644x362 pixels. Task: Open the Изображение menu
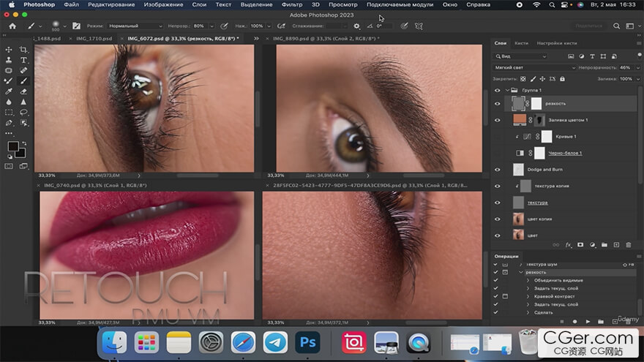pos(163,4)
